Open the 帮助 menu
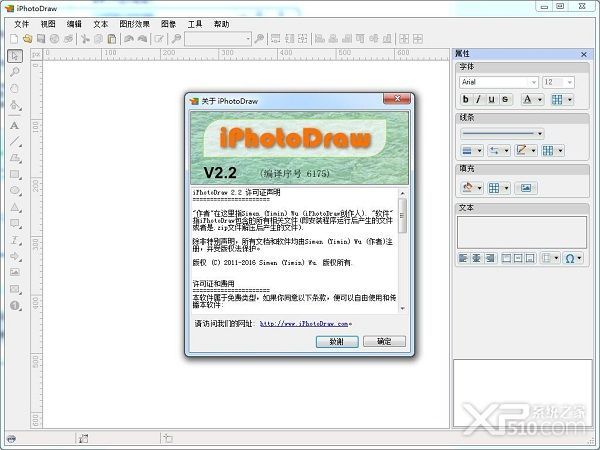600x450 pixels. point(221,24)
